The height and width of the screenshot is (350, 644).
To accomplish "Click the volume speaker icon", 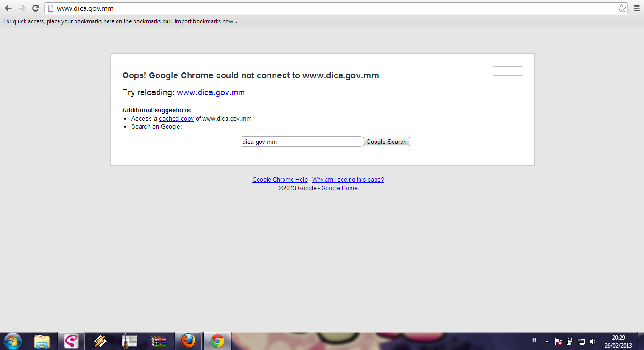I will click(593, 341).
